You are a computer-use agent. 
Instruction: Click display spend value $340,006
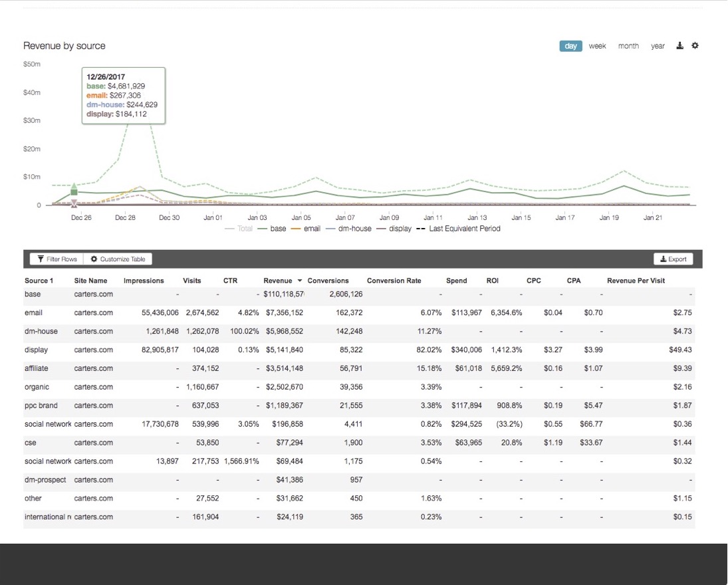tap(466, 350)
